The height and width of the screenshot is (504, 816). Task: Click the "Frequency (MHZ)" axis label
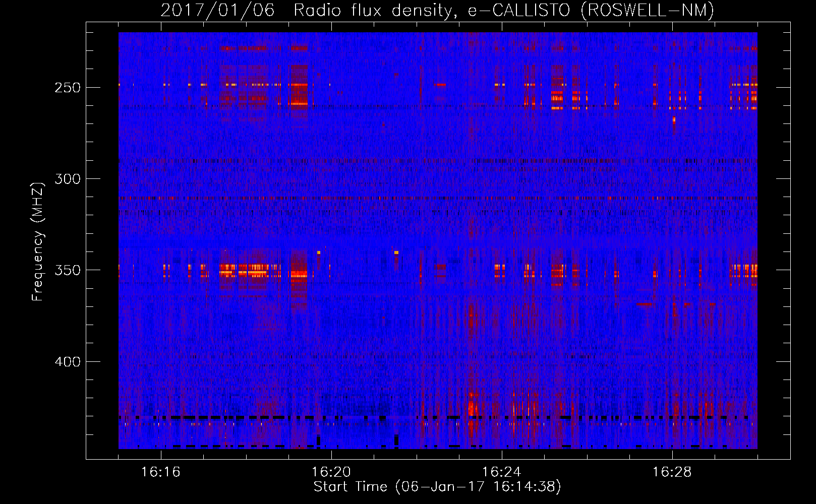click(38, 241)
